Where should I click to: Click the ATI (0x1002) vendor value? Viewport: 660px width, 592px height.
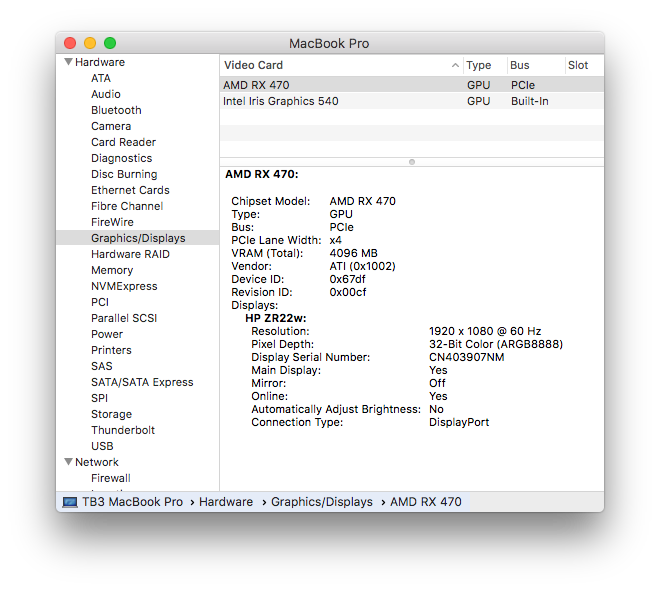(362, 266)
